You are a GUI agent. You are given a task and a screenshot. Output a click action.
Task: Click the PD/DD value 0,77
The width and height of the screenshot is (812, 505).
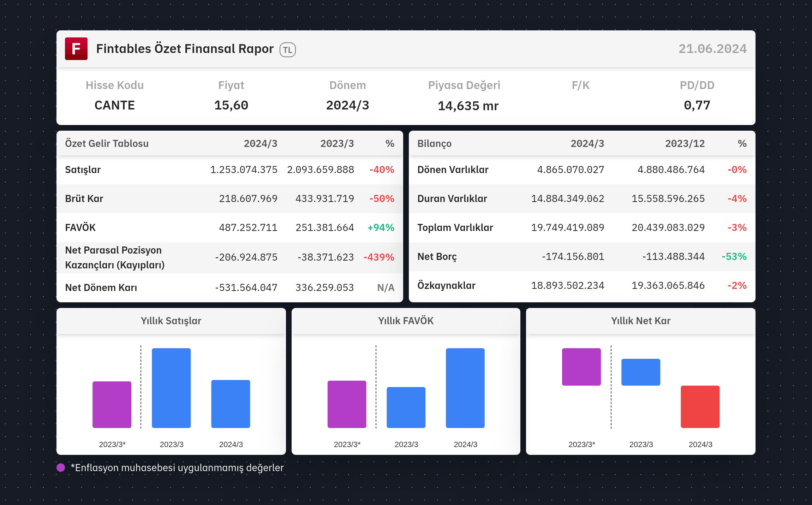(697, 105)
